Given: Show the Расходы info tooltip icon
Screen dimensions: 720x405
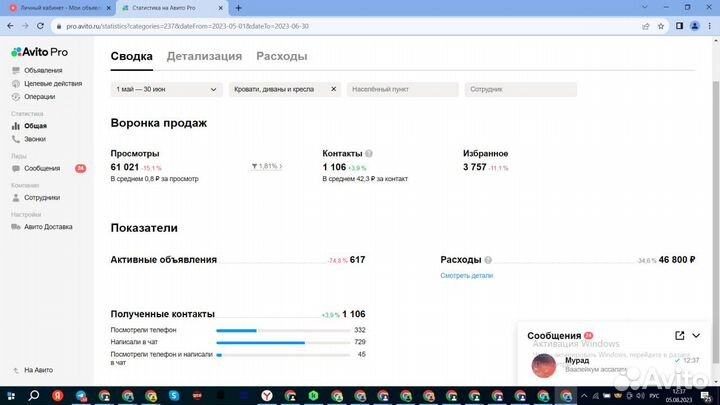Looking at the screenshot, I should pyautogui.click(x=488, y=260).
